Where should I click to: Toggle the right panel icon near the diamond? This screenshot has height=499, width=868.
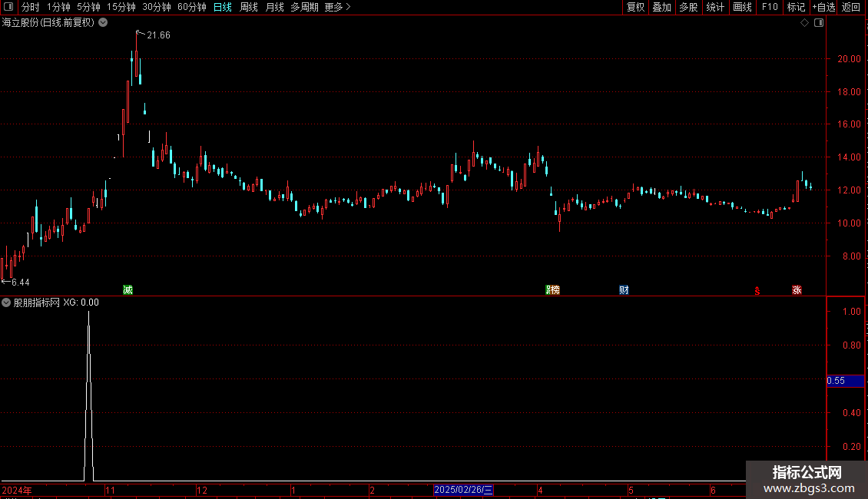coord(819,23)
